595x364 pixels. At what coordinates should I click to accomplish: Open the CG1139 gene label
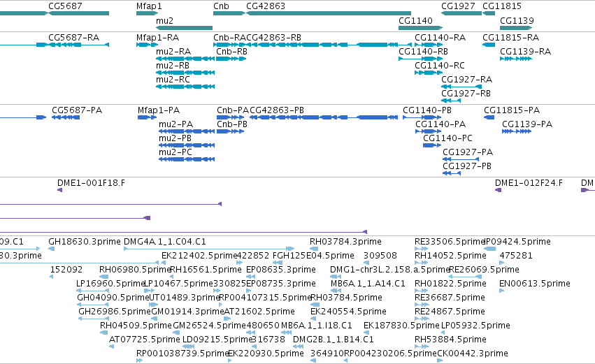[x=517, y=21]
